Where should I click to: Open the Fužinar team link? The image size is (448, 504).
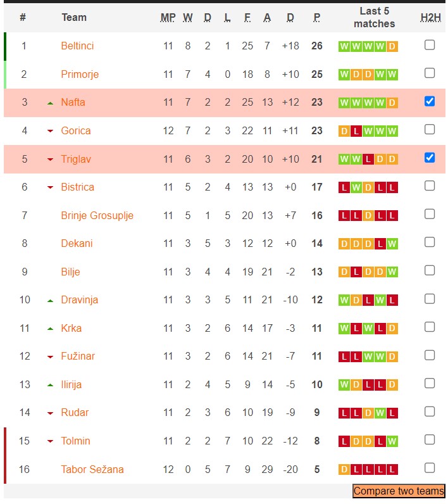[x=78, y=356]
